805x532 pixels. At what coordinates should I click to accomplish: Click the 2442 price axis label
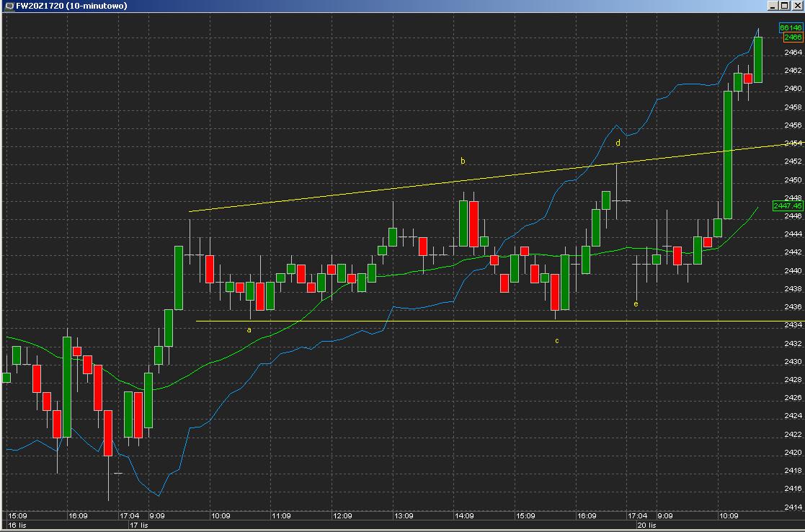(x=793, y=252)
